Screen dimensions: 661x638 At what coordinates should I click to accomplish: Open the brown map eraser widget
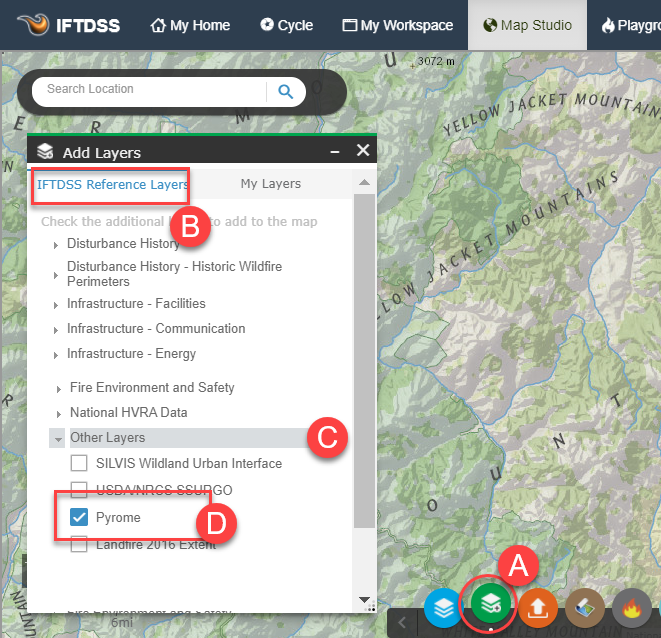(585, 608)
